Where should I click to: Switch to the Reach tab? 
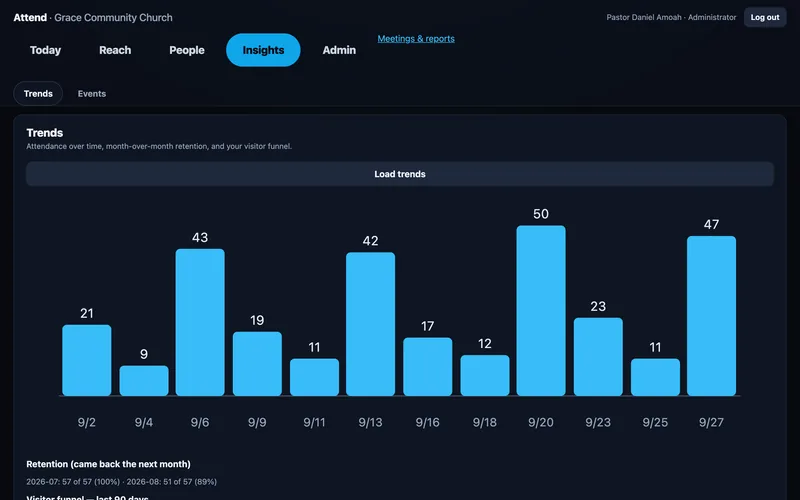pos(115,50)
